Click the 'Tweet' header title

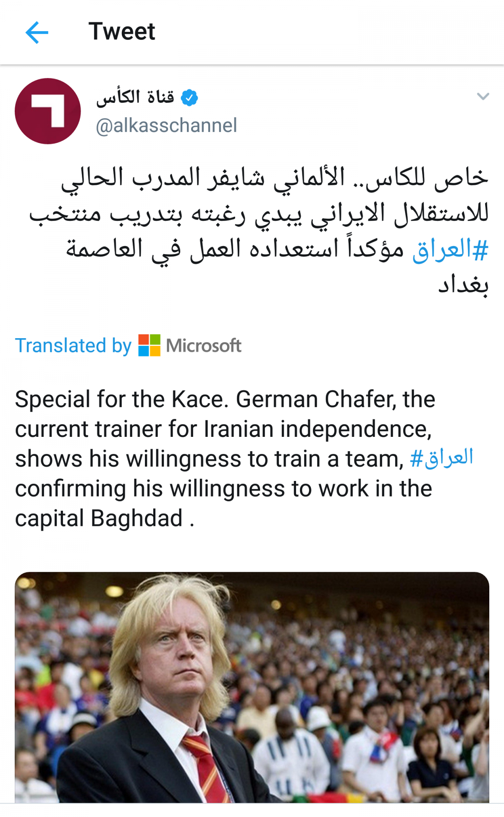coord(121,32)
